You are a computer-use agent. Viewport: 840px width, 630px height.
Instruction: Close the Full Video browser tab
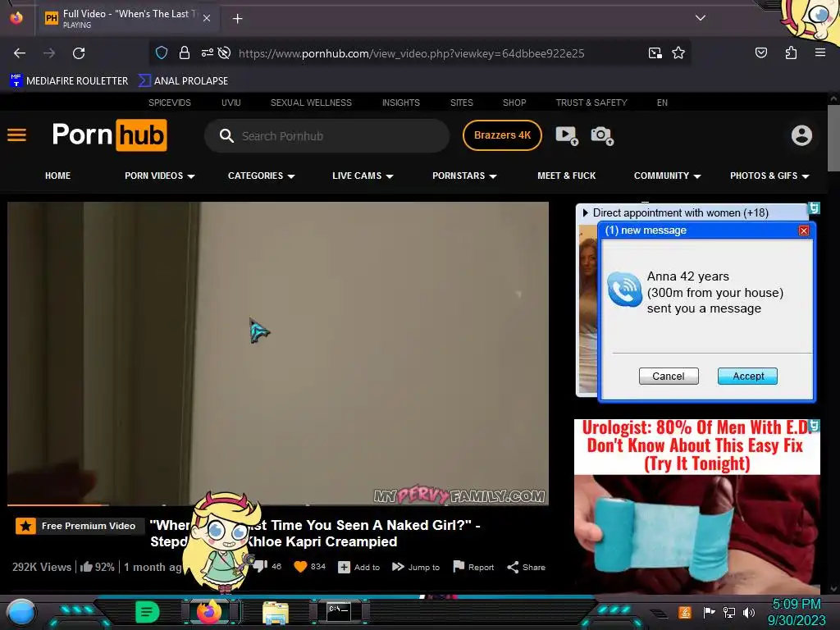click(x=206, y=18)
